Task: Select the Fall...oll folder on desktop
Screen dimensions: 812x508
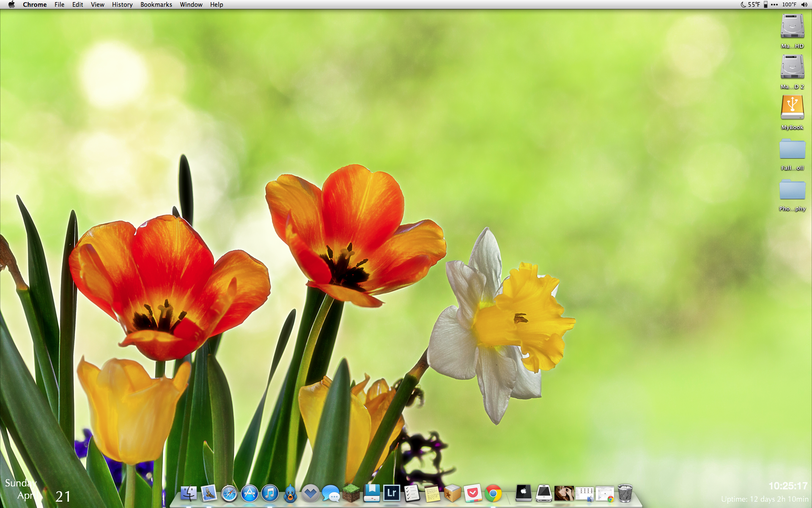Action: pos(792,150)
